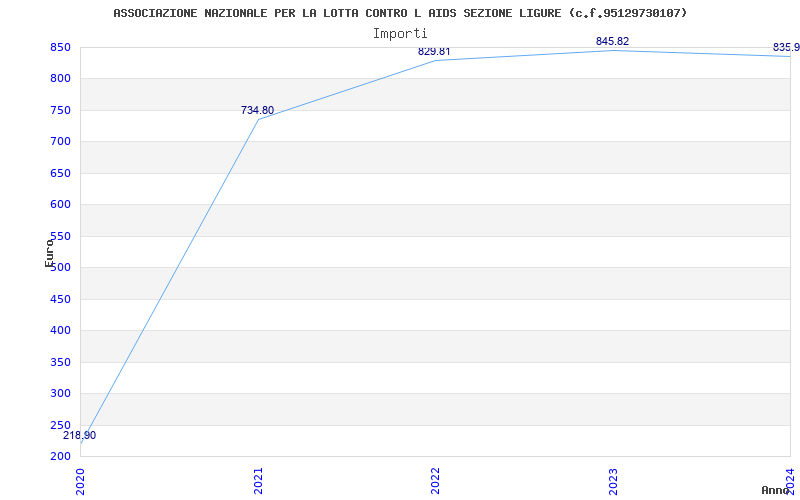Select the 2023 x-axis year label
This screenshot has width=800, height=500.
613,480
